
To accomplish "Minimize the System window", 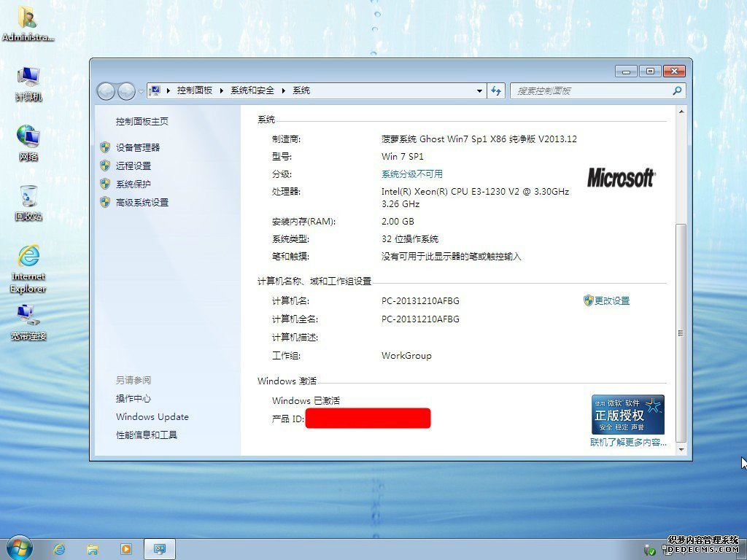I will pyautogui.click(x=626, y=71).
